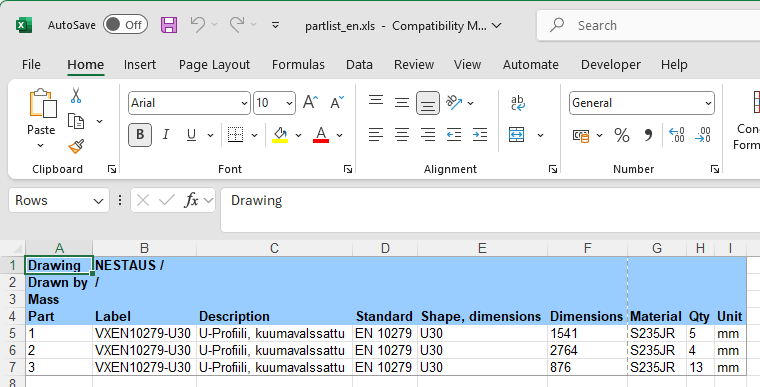Open the font color palette arrow
The height and width of the screenshot is (387, 760).
coord(340,135)
